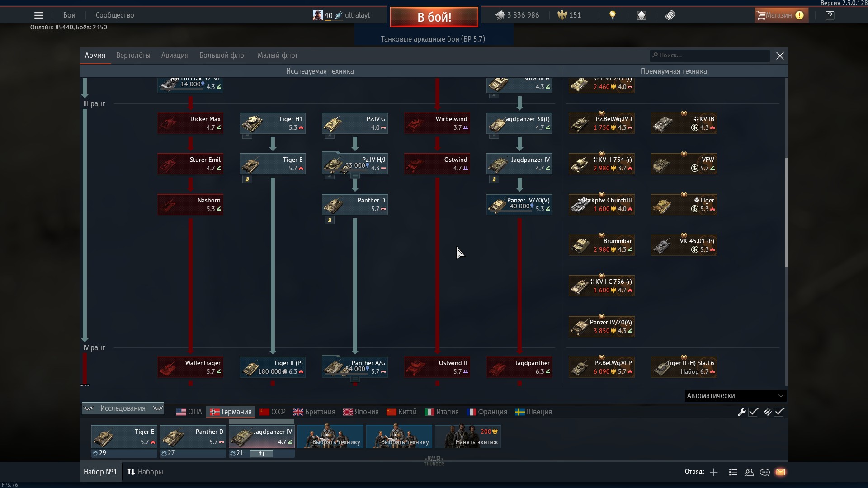Select Франция nation flag
The height and width of the screenshot is (488, 868).
point(487,412)
